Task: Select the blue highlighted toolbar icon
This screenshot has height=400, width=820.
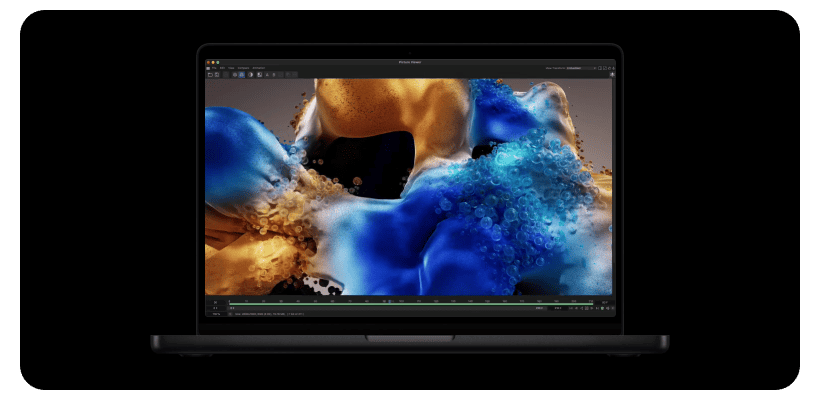Action: (x=242, y=74)
